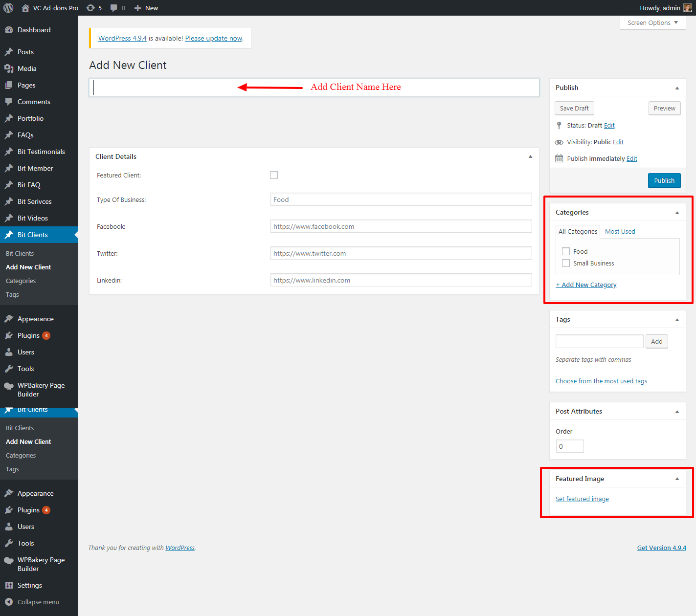Collapse the Client Details panel

(530, 156)
